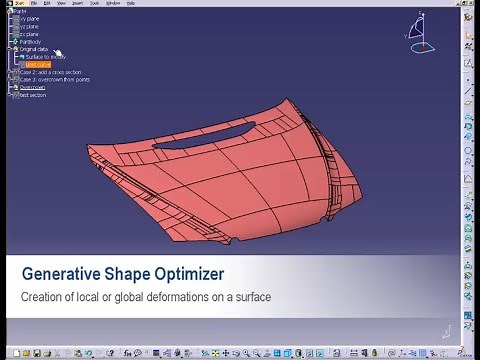
Task: Select xy plane in tree
Action: click(x=29, y=19)
